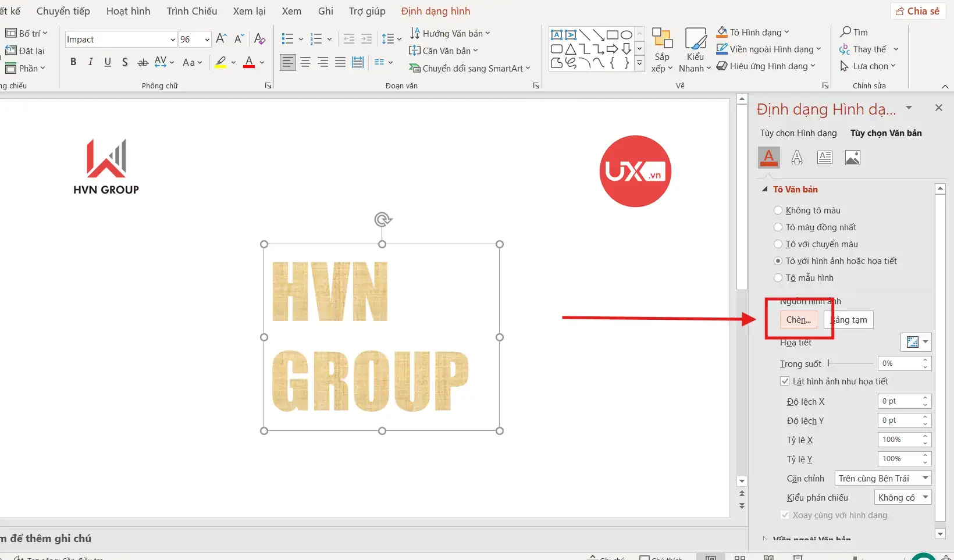Switch to 'Tùy chọn Hình dạng' tab
The width and height of the screenshot is (954, 560).
798,133
